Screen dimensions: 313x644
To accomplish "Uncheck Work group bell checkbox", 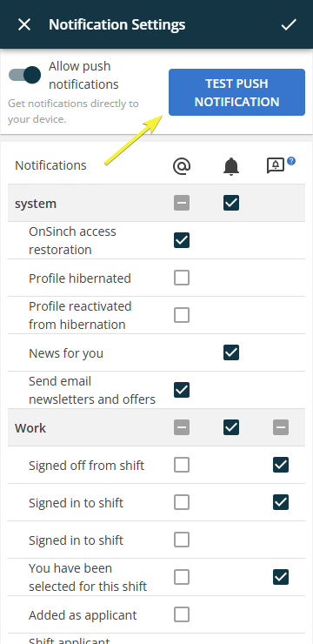I will point(231,427).
